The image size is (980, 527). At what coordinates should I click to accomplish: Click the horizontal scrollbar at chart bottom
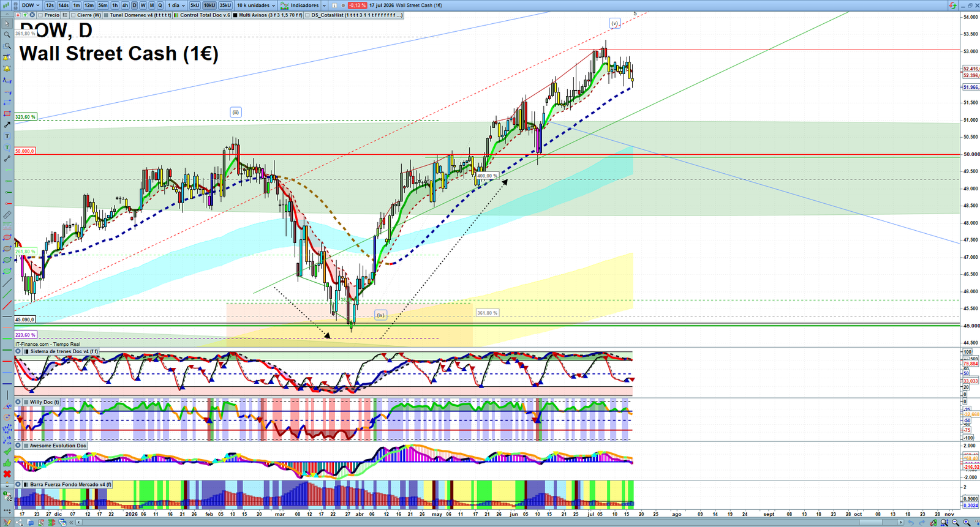tap(490, 522)
